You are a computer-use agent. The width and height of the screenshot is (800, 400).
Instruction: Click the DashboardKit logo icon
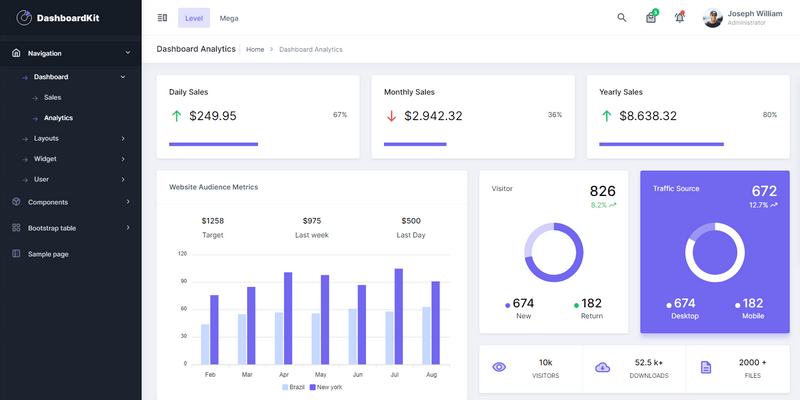(24, 17)
